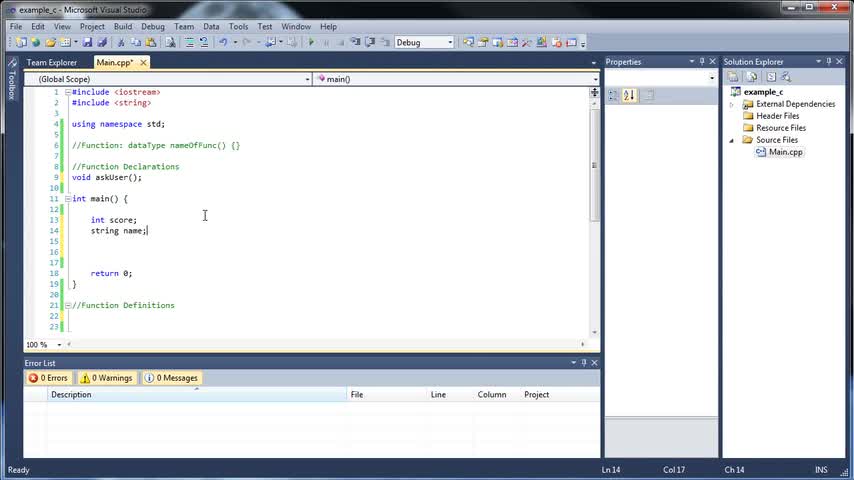Image resolution: width=854 pixels, height=480 pixels.
Task: Click the Find in Files icon
Action: coord(170,42)
